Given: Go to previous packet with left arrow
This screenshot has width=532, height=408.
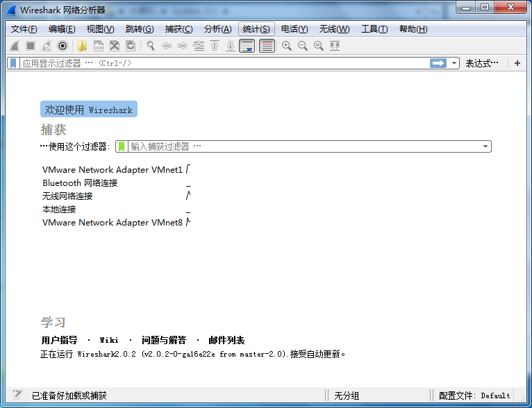Looking at the screenshot, I should click(167, 46).
